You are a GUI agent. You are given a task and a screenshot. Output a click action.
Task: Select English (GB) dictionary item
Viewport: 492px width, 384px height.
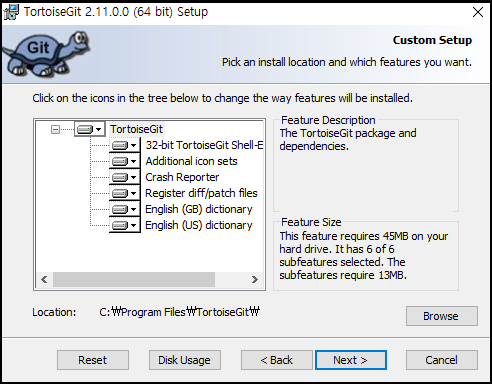(x=199, y=209)
